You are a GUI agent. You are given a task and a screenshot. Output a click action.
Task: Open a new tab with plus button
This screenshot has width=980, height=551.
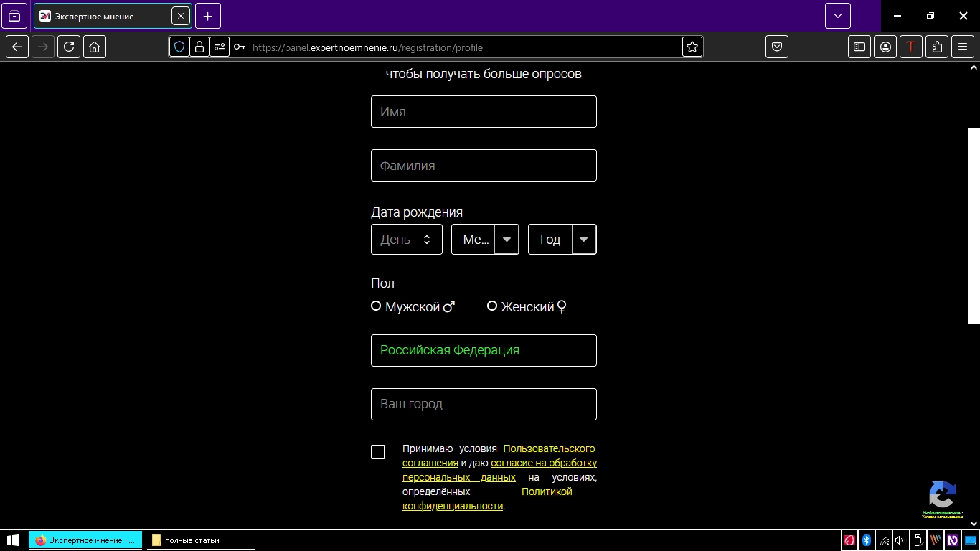tap(208, 16)
